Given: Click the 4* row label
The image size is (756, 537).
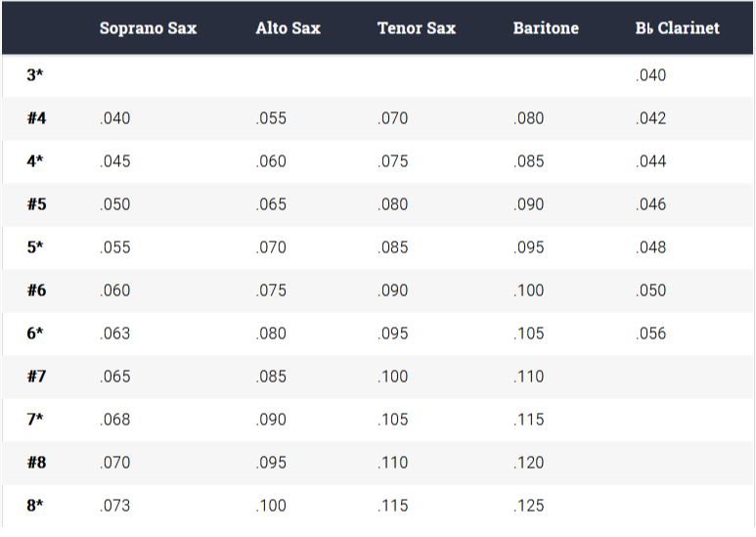Looking at the screenshot, I should coord(35,161).
